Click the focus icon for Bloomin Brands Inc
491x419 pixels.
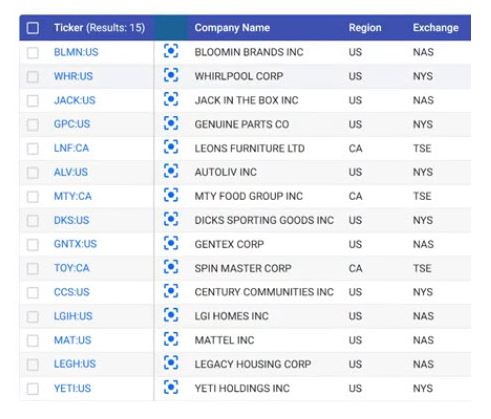coord(171,51)
